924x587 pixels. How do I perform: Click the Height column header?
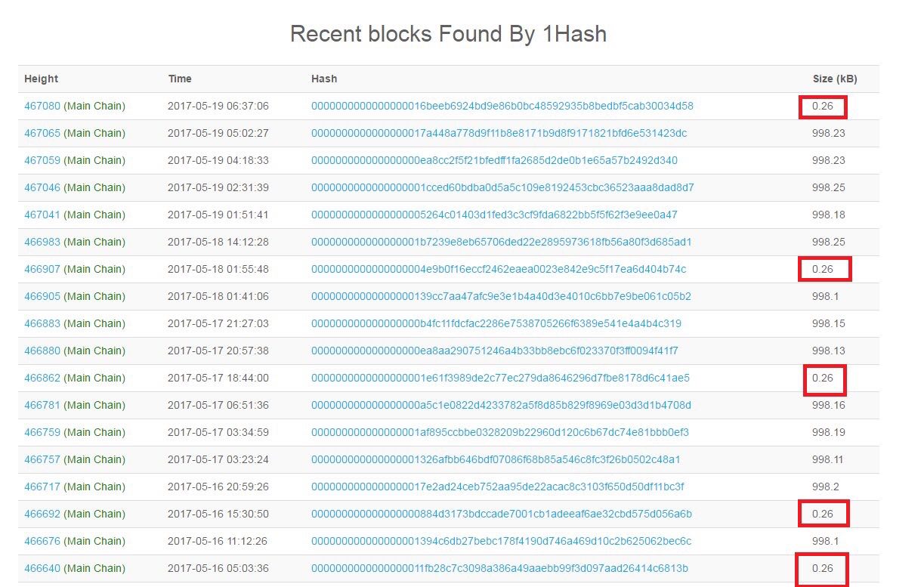pos(41,79)
